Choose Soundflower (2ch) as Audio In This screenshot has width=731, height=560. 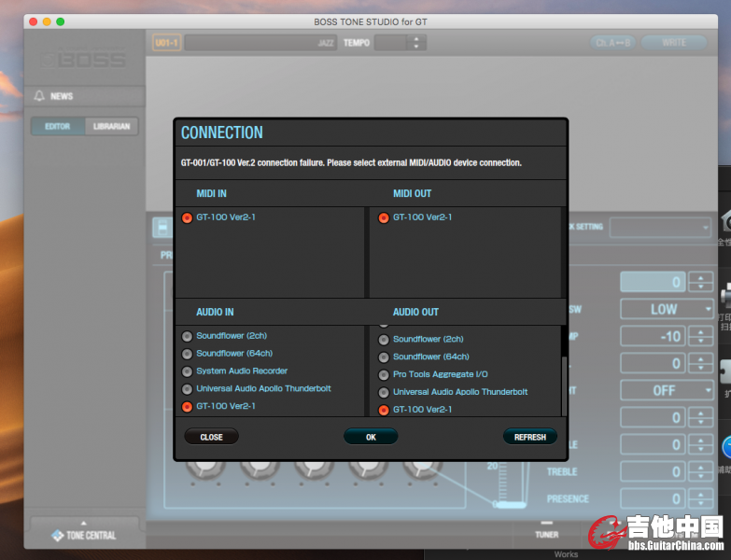[x=187, y=336]
